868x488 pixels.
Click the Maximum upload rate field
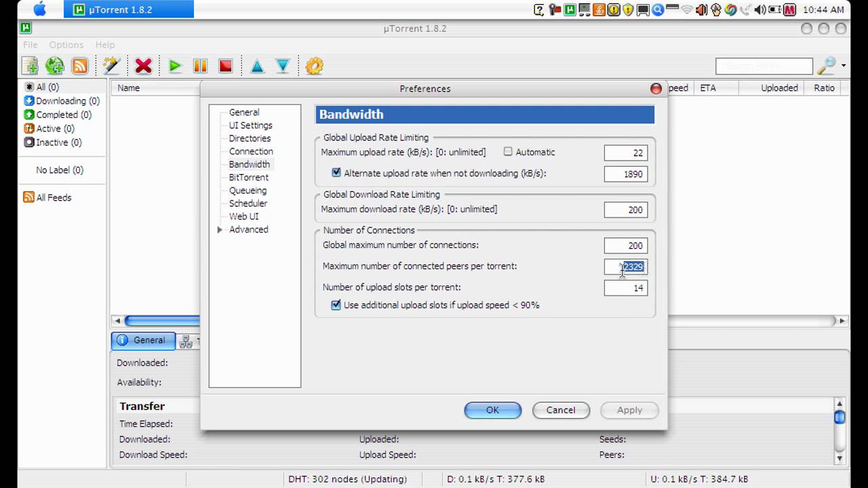[x=626, y=153]
